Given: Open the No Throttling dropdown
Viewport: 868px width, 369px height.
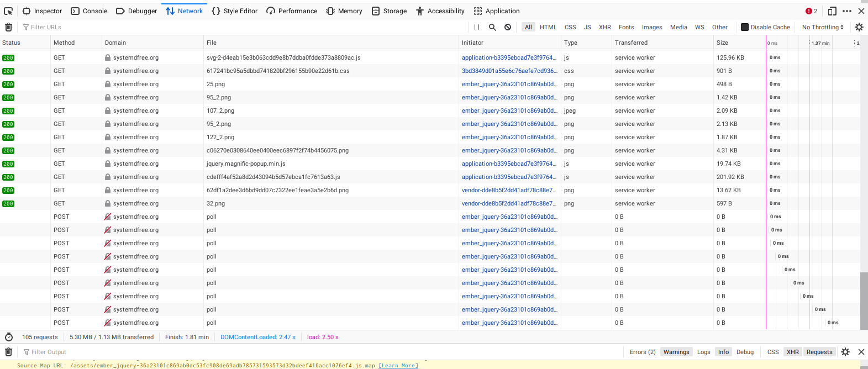Looking at the screenshot, I should pos(823,27).
